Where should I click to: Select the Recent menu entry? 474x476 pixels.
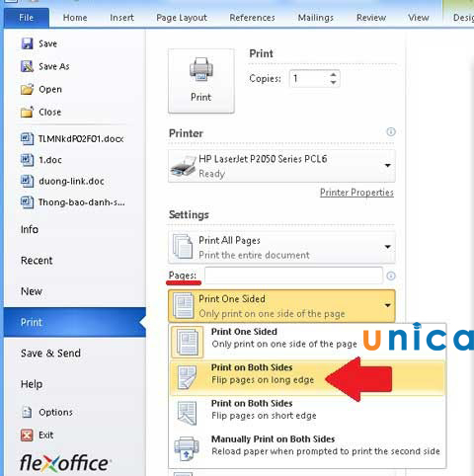(37, 261)
